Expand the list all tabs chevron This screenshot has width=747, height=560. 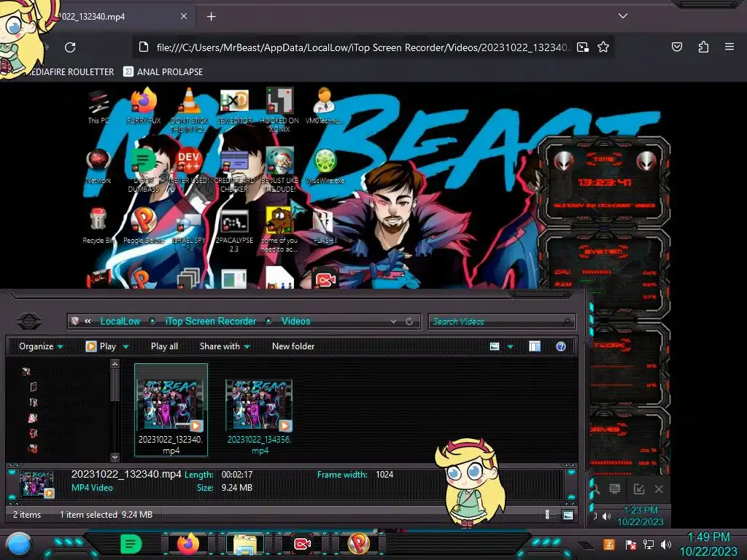tap(623, 16)
